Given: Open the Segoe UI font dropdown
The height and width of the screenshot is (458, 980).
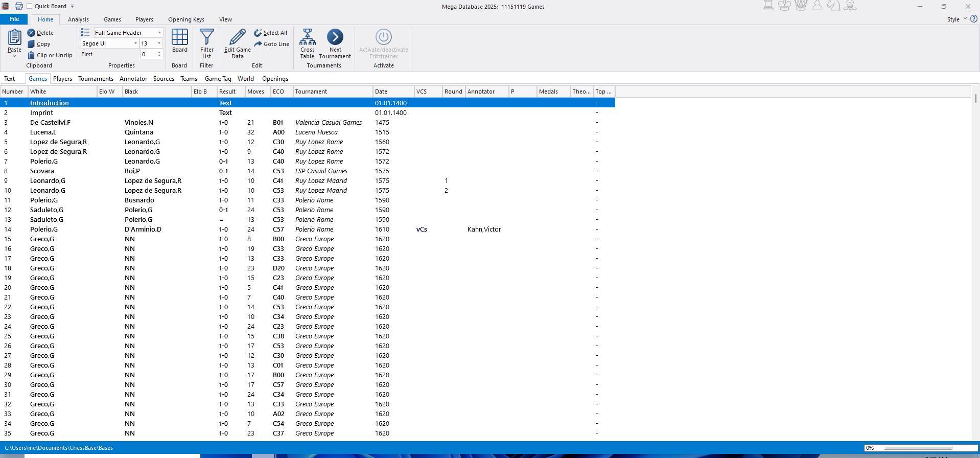Looking at the screenshot, I should (x=135, y=43).
